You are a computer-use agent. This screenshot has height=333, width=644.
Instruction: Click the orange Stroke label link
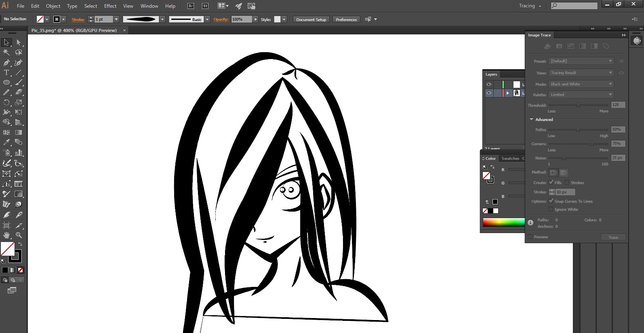(78, 19)
